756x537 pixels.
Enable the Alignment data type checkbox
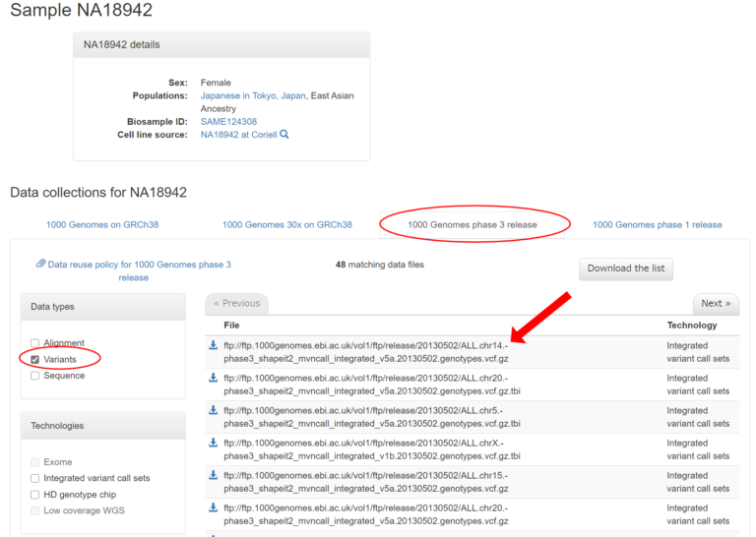[35, 343]
